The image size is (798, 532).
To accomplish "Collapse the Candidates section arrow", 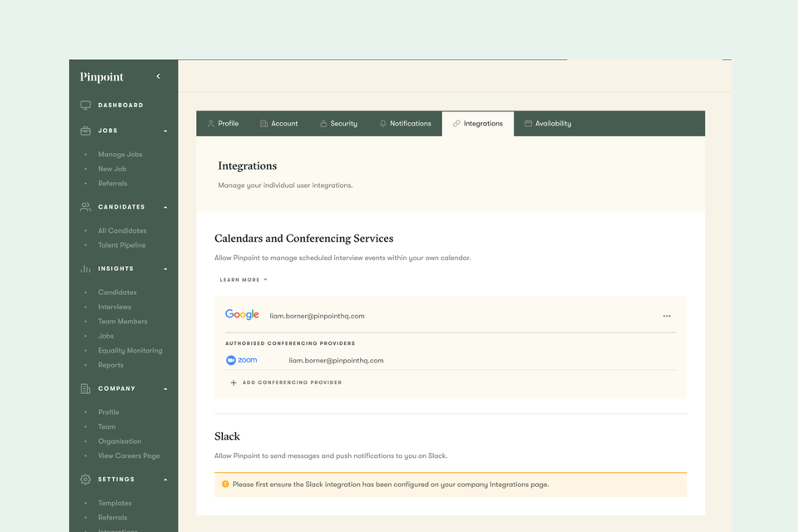I will point(165,207).
